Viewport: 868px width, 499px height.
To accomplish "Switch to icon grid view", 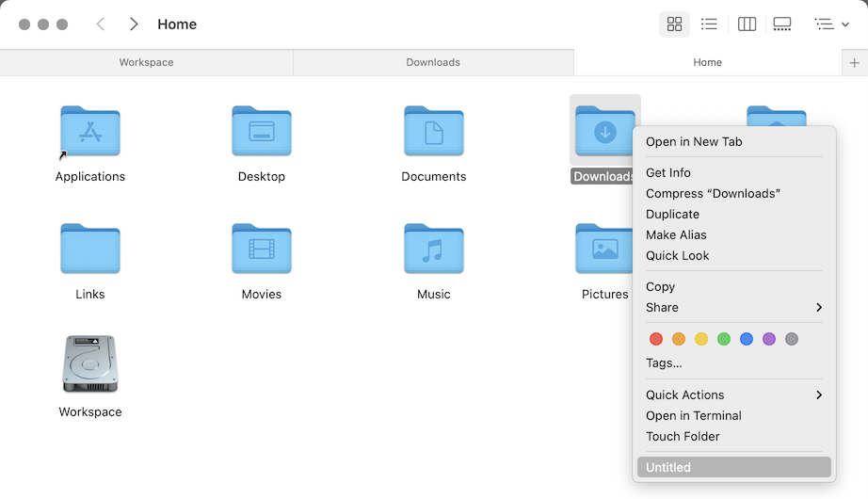I will pos(674,24).
